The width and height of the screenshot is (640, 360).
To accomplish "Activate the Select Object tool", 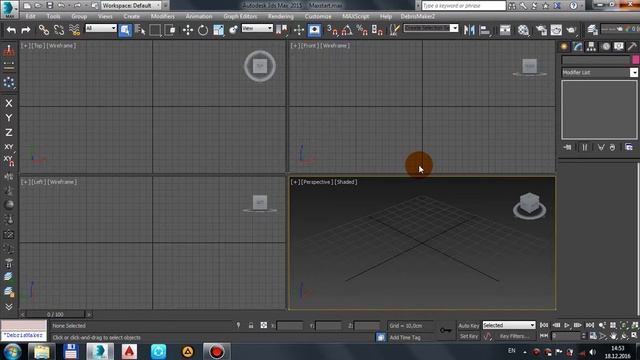I will tap(125, 30).
